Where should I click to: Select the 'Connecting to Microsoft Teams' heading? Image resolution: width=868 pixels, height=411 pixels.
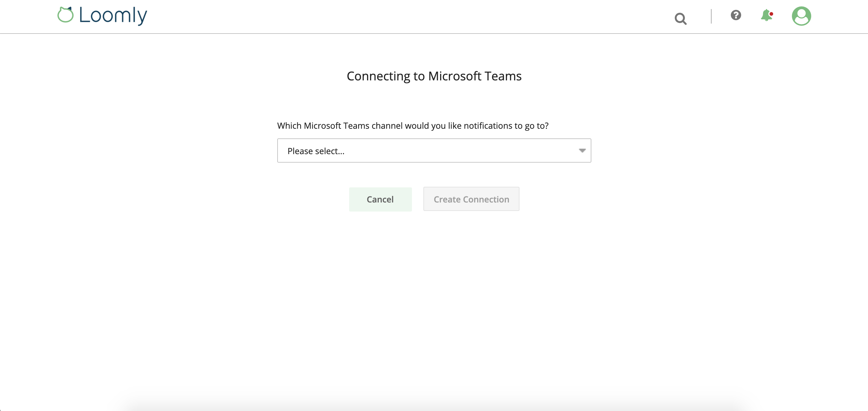(x=434, y=76)
